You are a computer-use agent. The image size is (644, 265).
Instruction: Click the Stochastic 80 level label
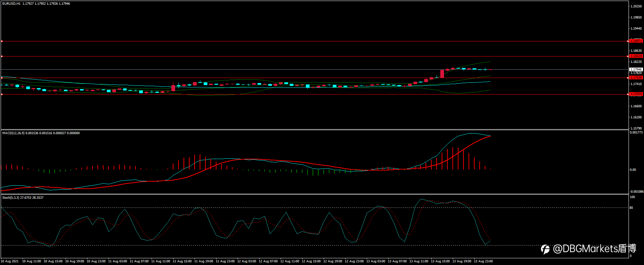coord(631,208)
